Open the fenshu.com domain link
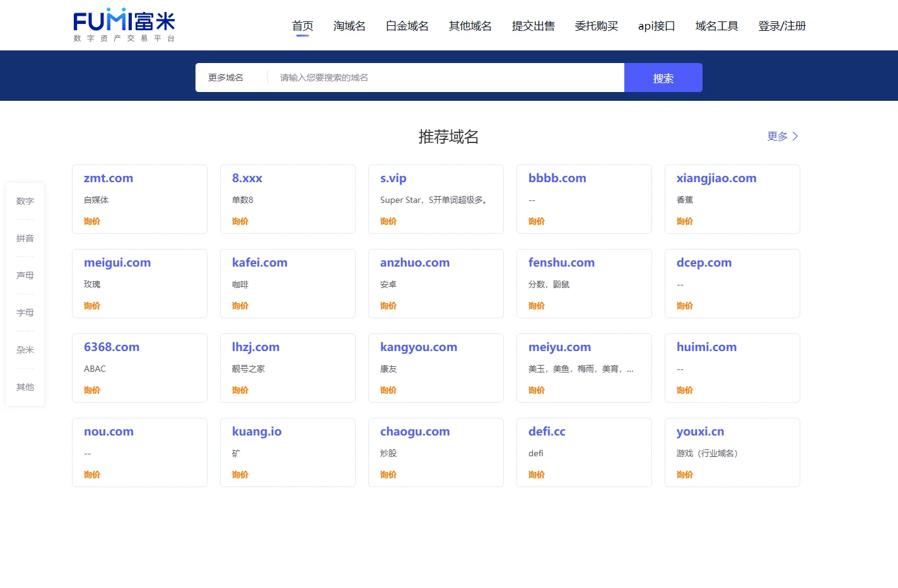This screenshot has width=898, height=588. tap(562, 263)
